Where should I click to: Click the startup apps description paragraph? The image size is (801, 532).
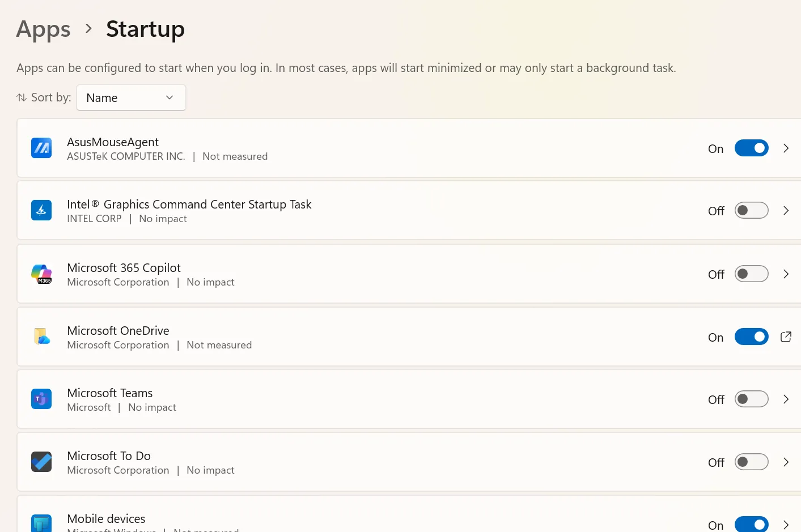tap(346, 68)
